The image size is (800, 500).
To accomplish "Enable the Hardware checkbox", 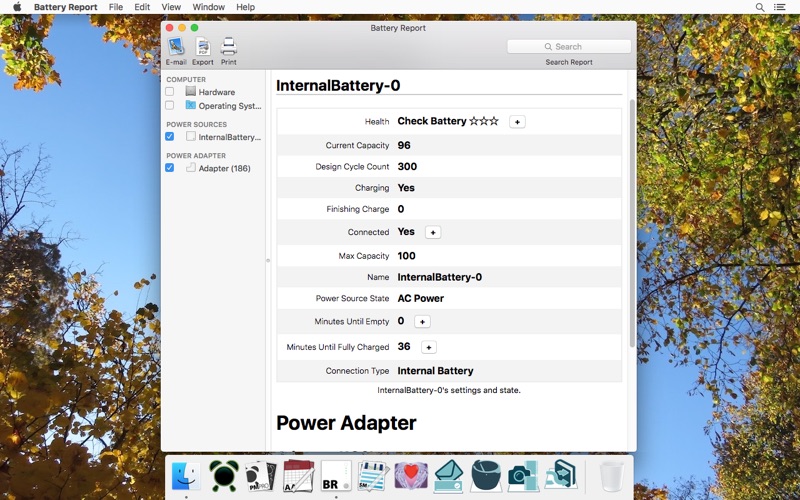I will [169, 92].
